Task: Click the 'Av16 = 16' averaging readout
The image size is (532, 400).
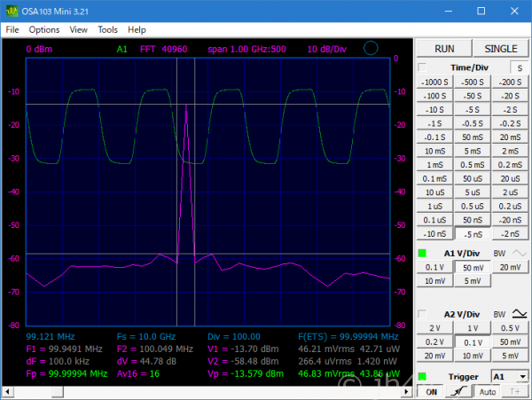Action: click(x=138, y=374)
